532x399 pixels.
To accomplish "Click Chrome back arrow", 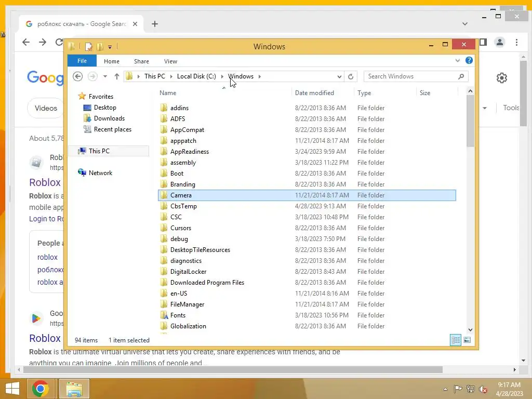I will point(26,42).
